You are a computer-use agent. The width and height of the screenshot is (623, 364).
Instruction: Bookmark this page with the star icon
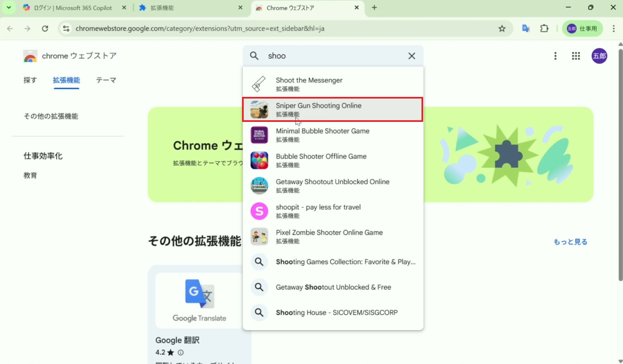click(502, 29)
